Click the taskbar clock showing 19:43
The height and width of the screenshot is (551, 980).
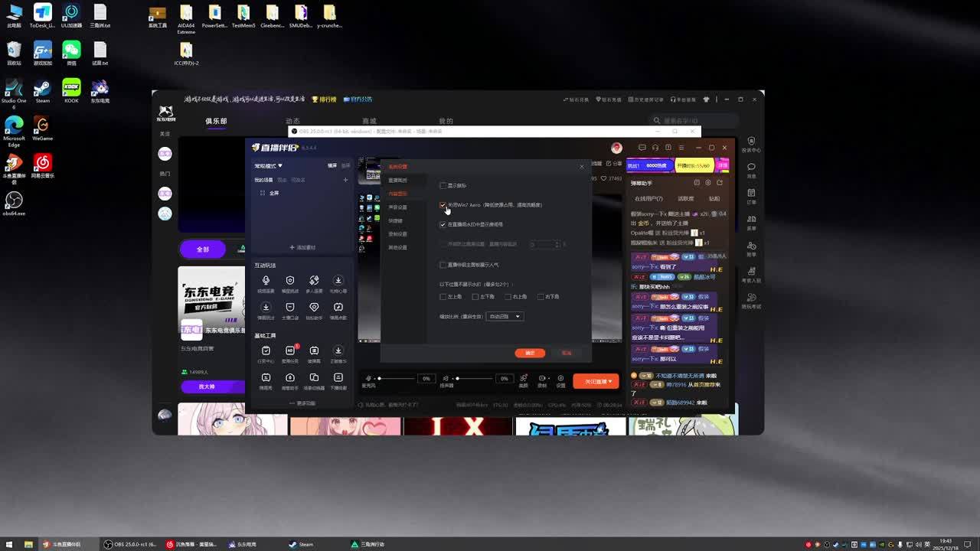[946, 544]
